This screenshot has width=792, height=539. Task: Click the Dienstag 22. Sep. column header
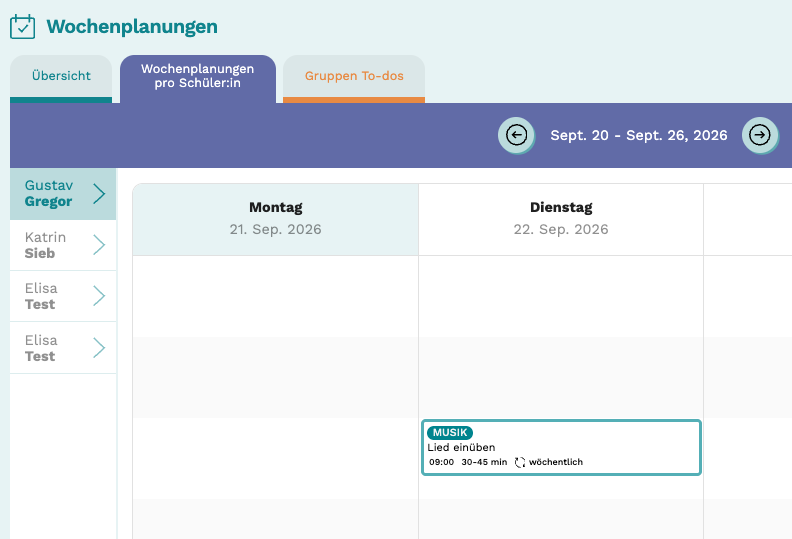(x=561, y=219)
